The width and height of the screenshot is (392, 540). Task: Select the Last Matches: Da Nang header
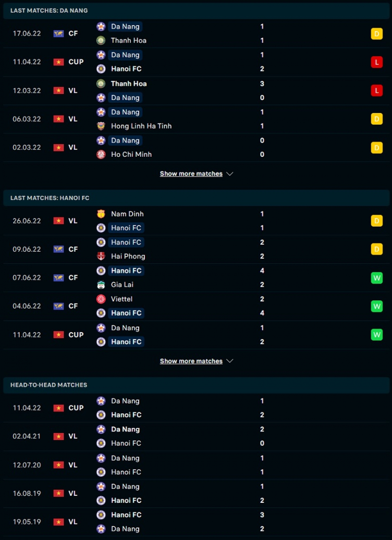pos(49,10)
